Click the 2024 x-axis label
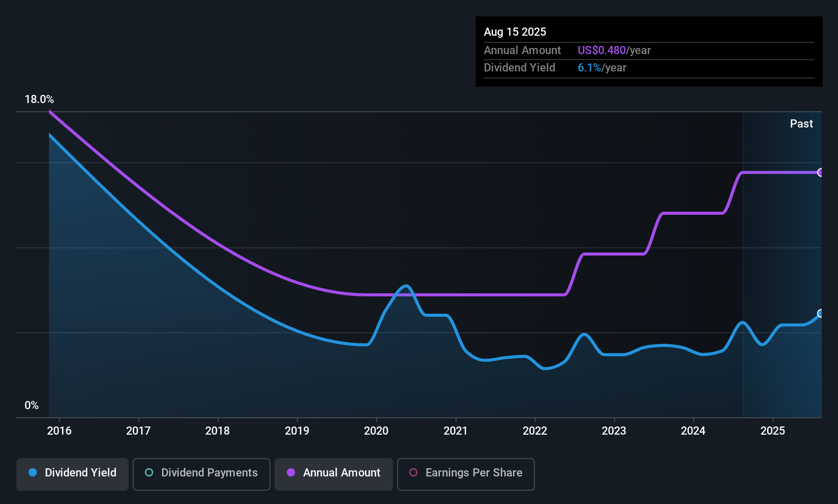 pos(693,431)
